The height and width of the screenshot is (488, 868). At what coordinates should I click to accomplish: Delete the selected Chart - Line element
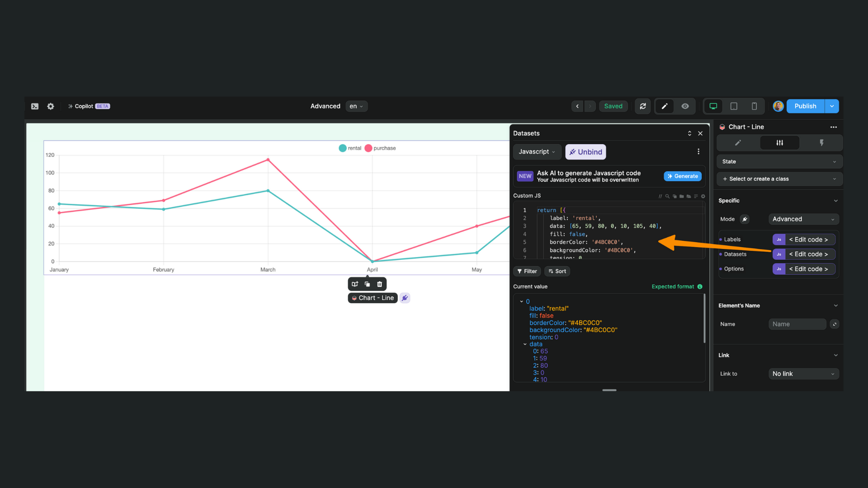point(379,284)
